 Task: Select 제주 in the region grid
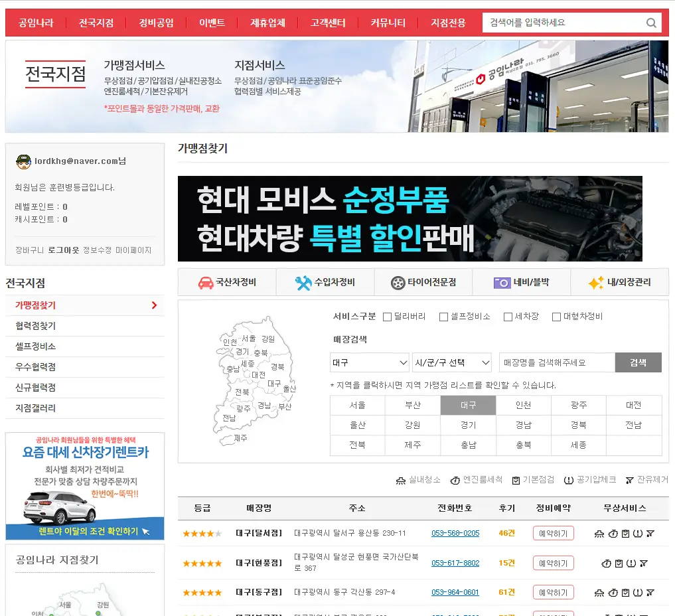click(413, 445)
